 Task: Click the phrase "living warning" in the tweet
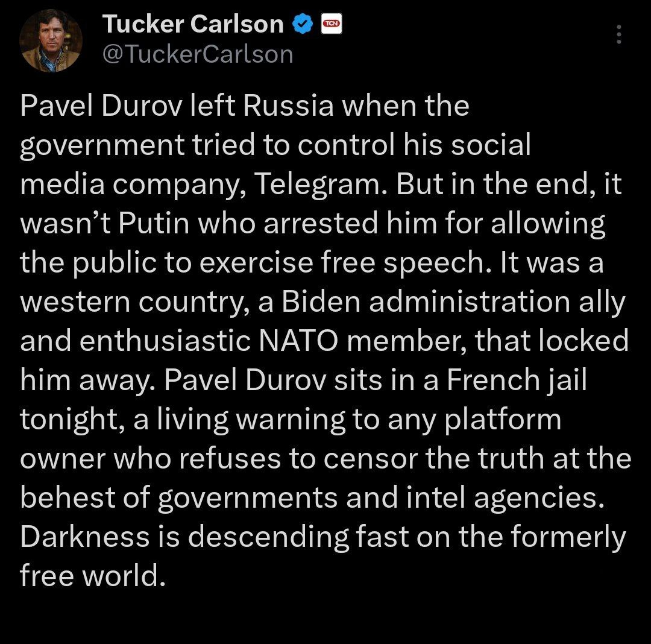251,420
